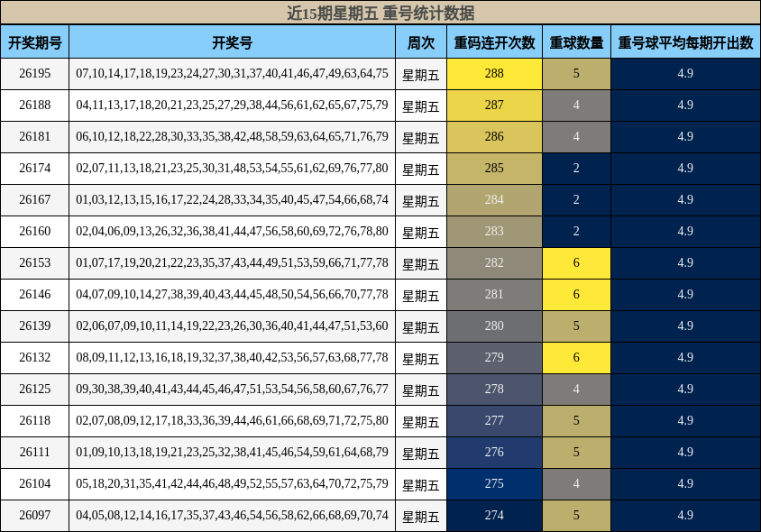Click draw numbers starting 04,05,08,12 for 26097
Screen dimensions: 761x532
[x=232, y=515]
